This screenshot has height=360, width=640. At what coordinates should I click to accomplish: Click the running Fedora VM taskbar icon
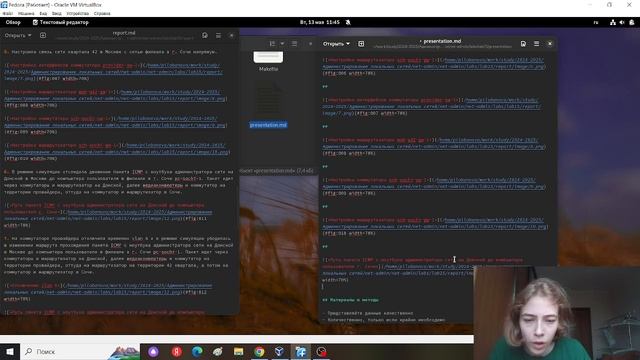point(300,351)
